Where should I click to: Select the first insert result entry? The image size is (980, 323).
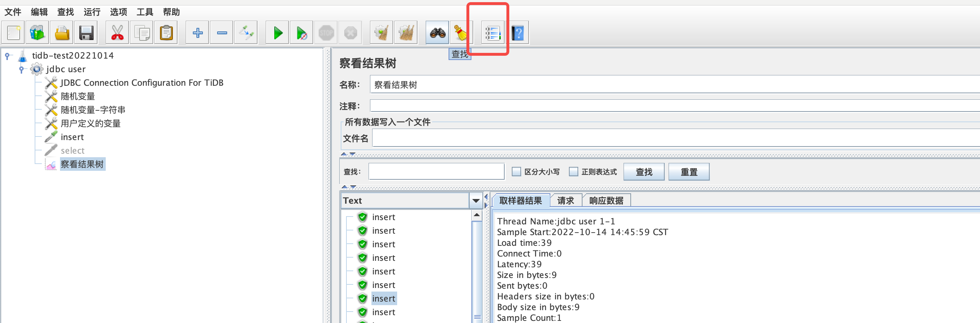click(384, 217)
